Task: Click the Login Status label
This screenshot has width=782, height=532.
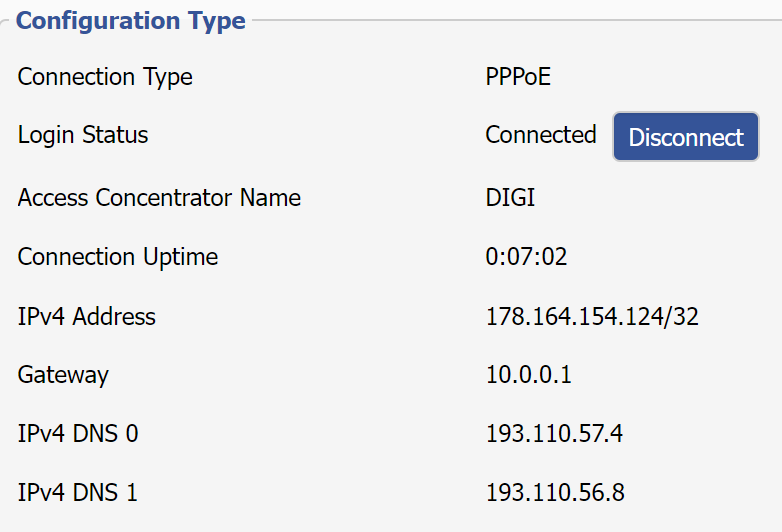Action: (83, 135)
